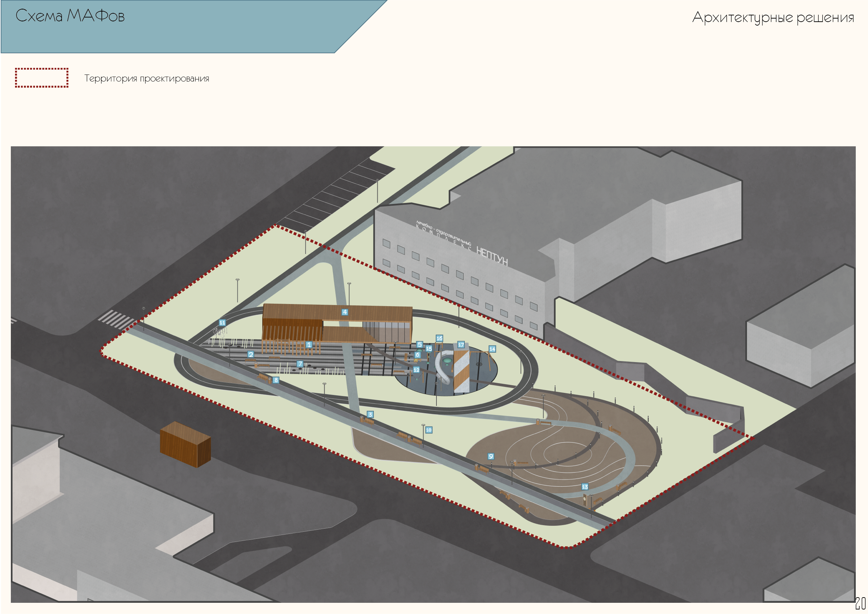Select marker 3 near the crossing paths
The height and width of the screenshot is (614, 868).
[370, 415]
